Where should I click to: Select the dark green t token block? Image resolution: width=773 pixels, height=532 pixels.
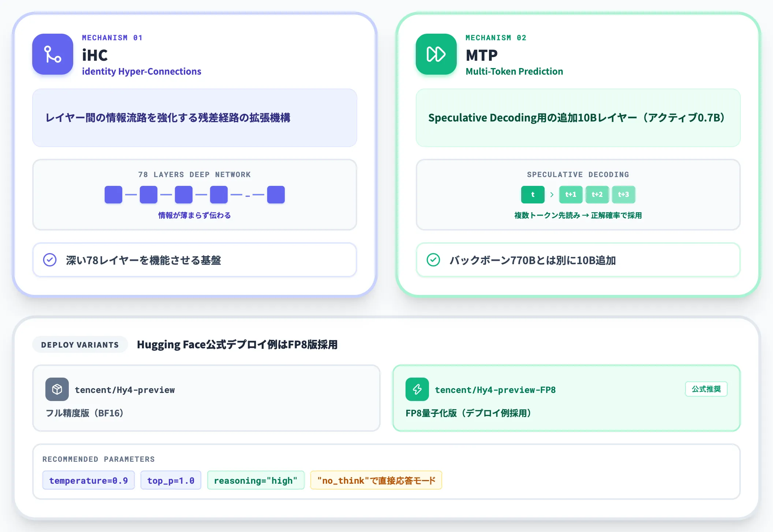[x=533, y=195]
